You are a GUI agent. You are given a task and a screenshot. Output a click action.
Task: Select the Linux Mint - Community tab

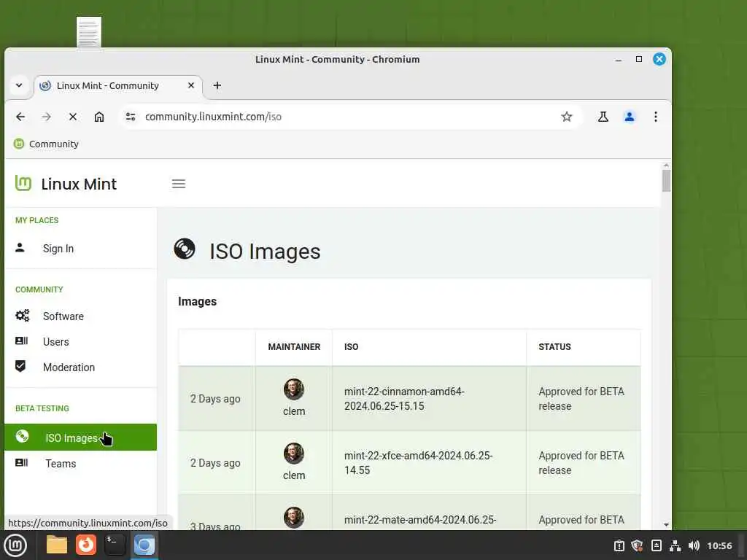(x=117, y=86)
